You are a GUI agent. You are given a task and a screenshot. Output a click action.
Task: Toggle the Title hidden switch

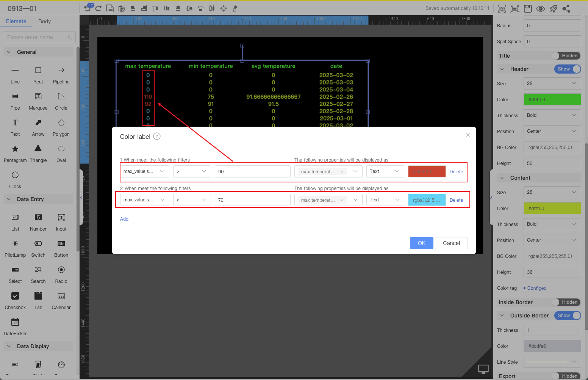pos(566,56)
